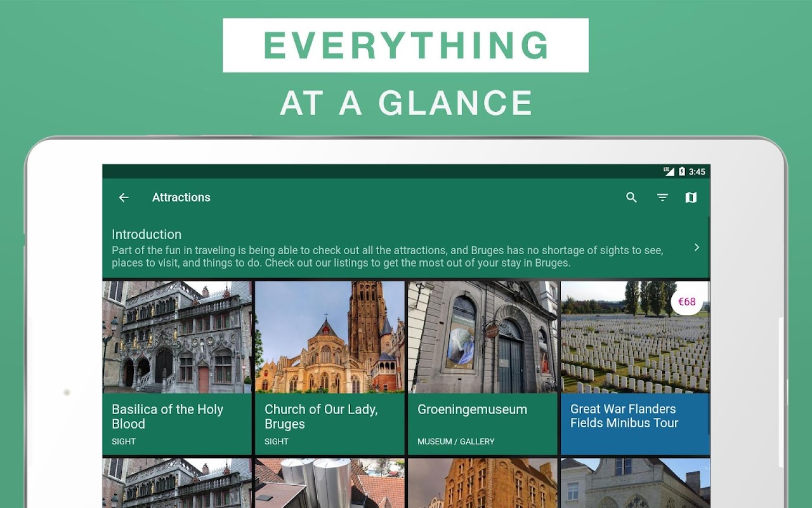
Task: Switch to map view icon
Action: click(x=691, y=197)
